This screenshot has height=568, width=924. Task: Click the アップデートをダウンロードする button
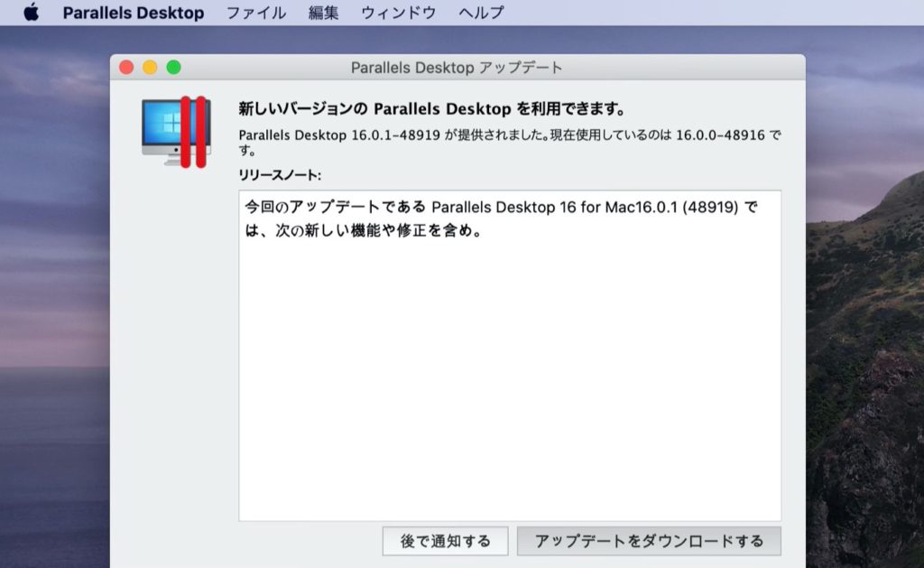[x=648, y=541]
